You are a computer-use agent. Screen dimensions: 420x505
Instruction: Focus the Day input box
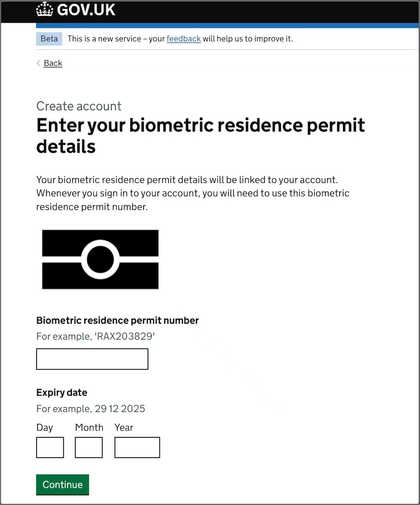(x=50, y=447)
